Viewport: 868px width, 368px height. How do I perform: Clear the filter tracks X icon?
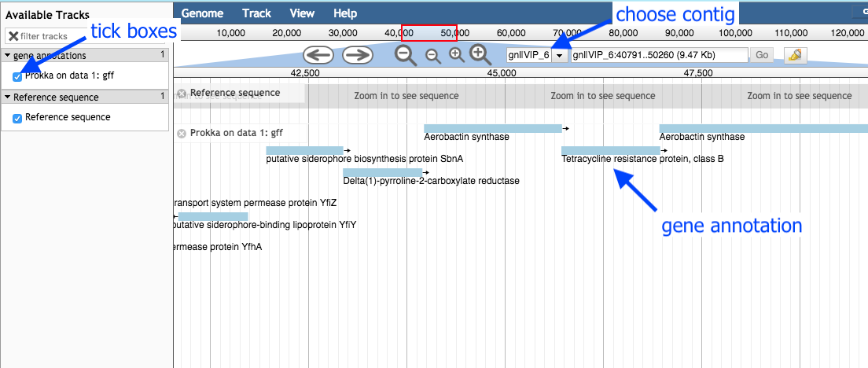pos(13,36)
